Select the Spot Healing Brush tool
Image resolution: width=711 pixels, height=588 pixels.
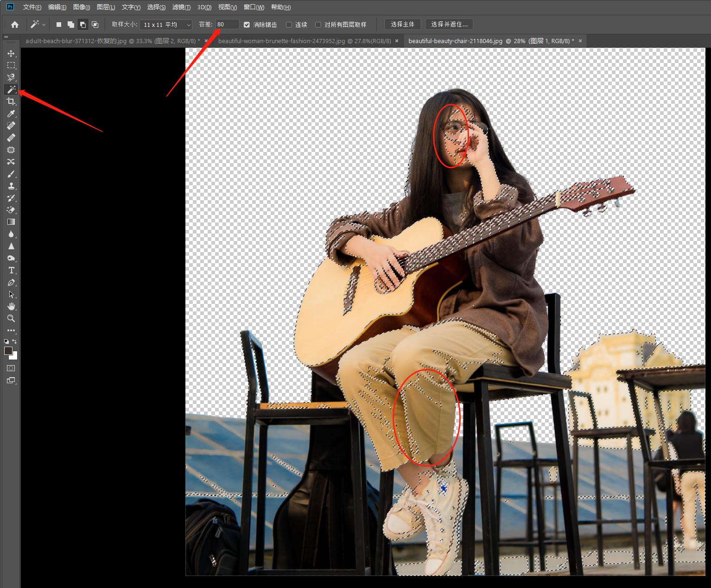tap(11, 126)
